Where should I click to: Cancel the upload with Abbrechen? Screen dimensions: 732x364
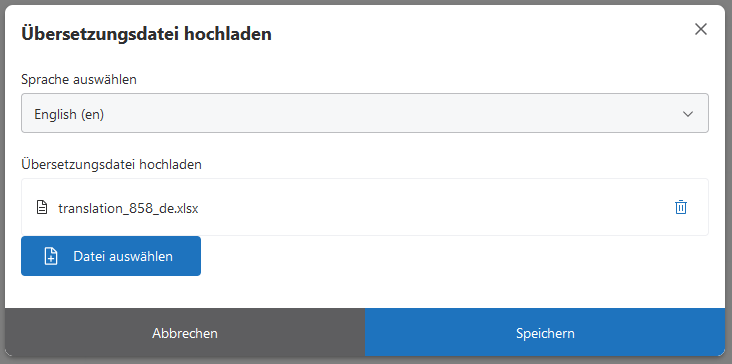point(185,333)
